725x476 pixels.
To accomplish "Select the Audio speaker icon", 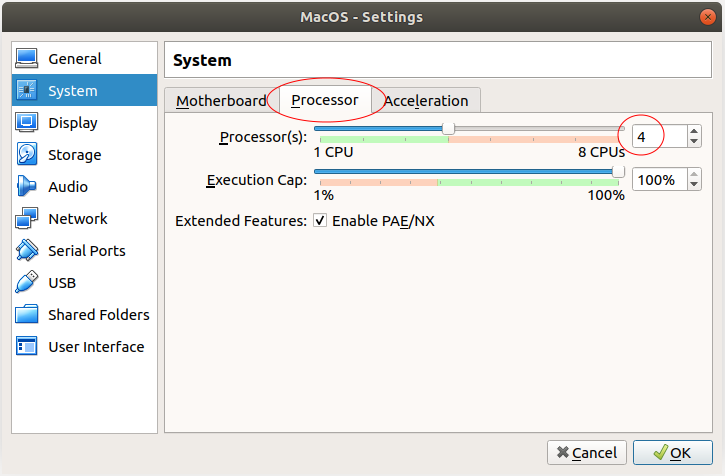I will (x=26, y=186).
